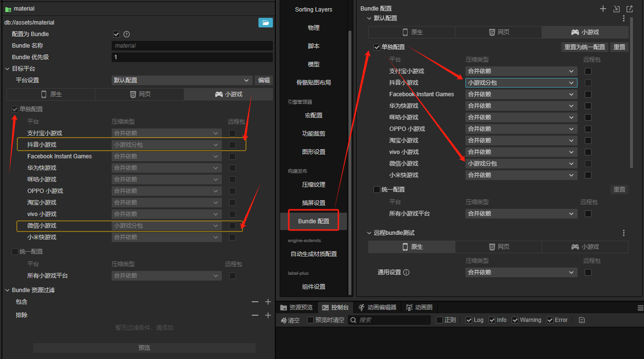Select 网页 tab under 默认配置 in settings
Screen dimensions: 644x359
[498, 32]
